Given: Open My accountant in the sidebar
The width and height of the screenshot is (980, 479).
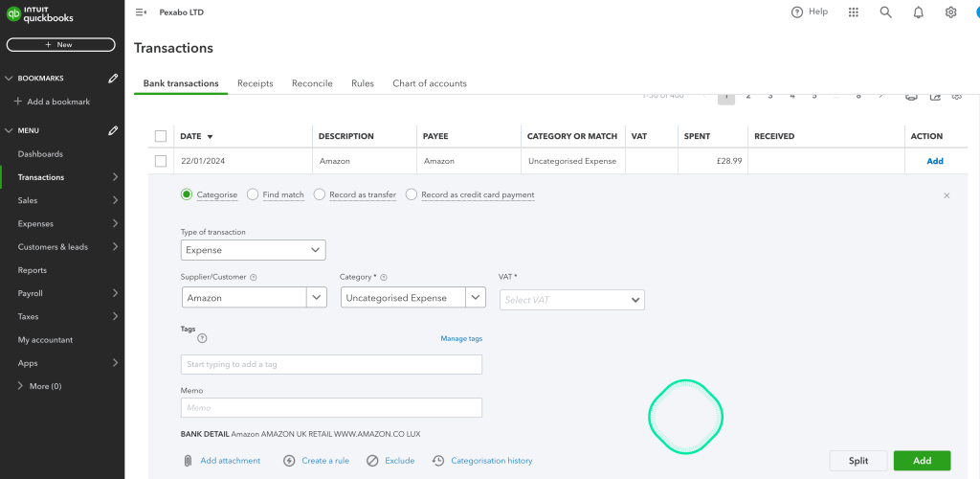Looking at the screenshot, I should (x=45, y=340).
